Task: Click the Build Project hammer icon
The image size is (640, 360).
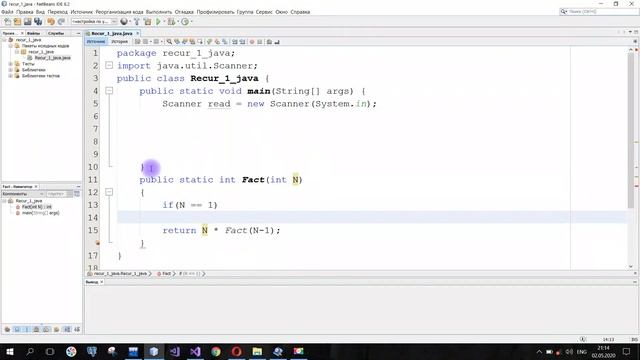Action: point(137,22)
